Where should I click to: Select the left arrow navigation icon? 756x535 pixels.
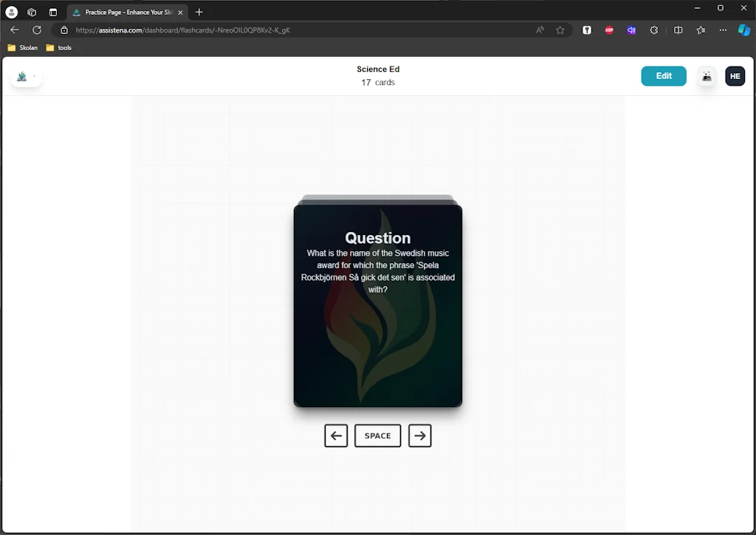point(336,435)
